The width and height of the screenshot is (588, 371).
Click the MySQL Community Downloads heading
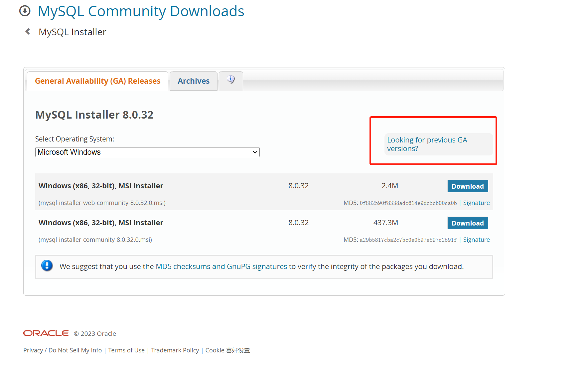pyautogui.click(x=141, y=11)
